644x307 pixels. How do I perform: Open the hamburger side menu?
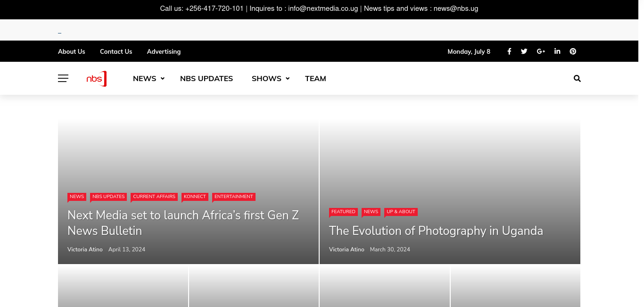[x=63, y=78]
